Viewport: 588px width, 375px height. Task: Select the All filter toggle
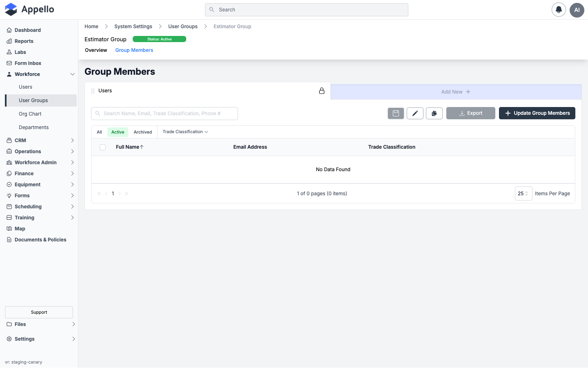point(99,132)
